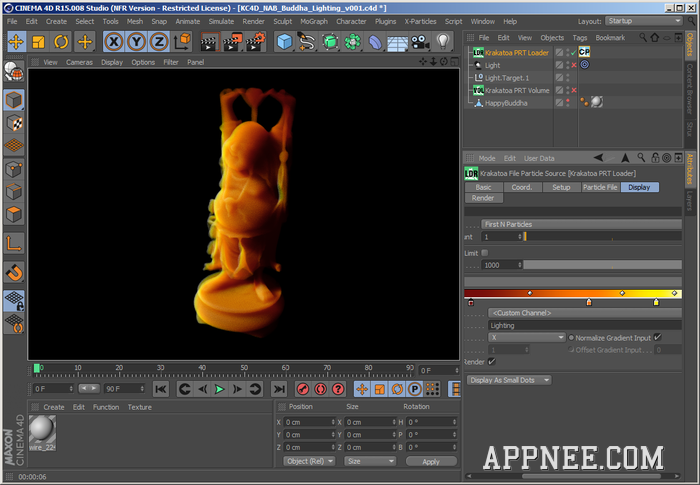Play the animation forward

(x=220, y=389)
